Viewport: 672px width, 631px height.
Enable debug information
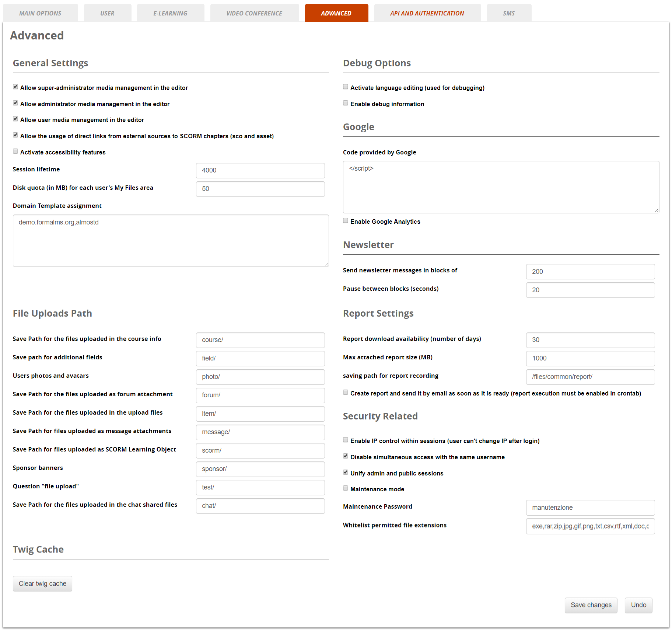click(345, 103)
